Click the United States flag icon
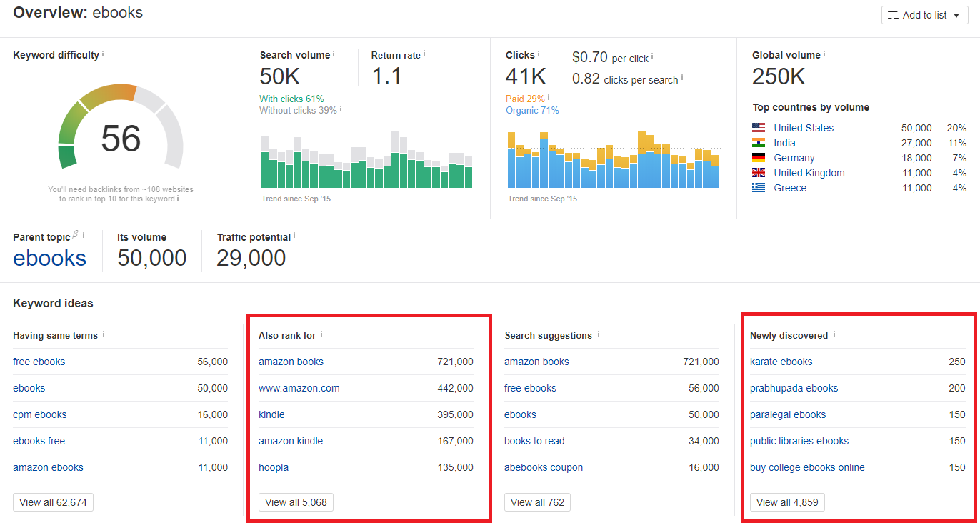Screen dimensions: 980x523 758,128
